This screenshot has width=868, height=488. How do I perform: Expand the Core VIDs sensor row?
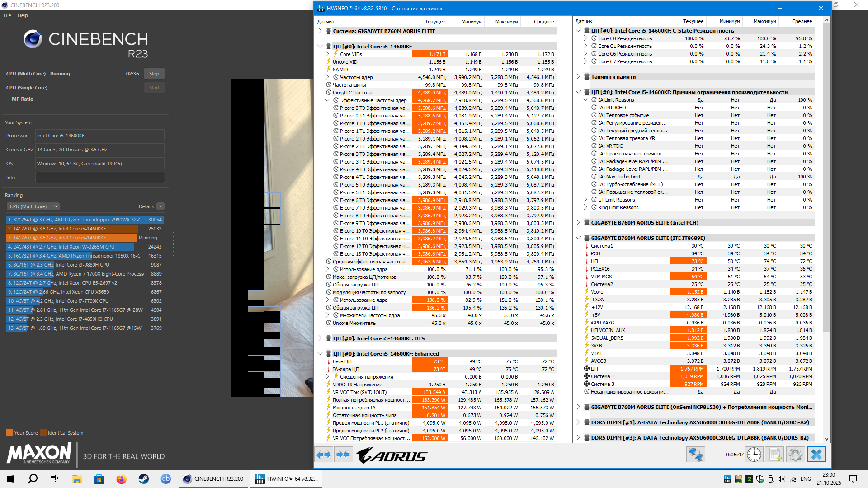tap(328, 54)
